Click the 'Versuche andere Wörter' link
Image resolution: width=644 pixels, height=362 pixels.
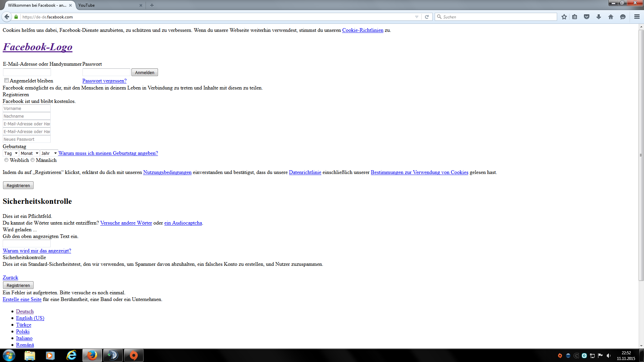click(126, 223)
